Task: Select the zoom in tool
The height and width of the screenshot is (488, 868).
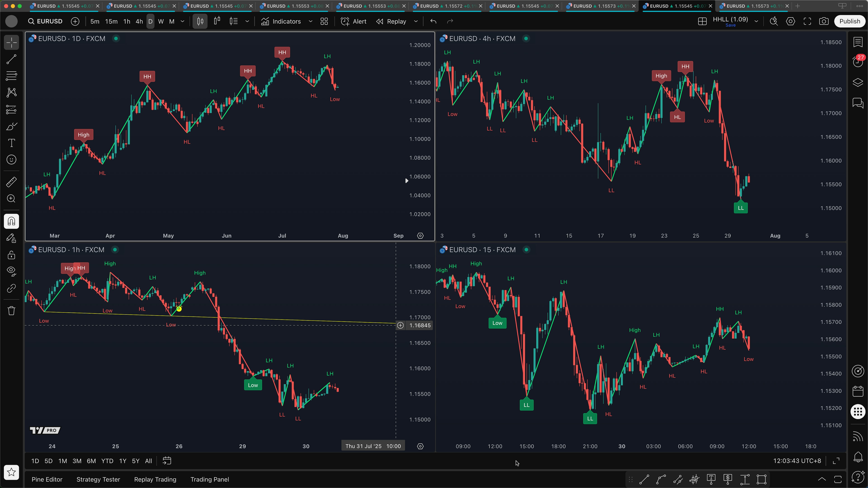Action: click(x=12, y=199)
